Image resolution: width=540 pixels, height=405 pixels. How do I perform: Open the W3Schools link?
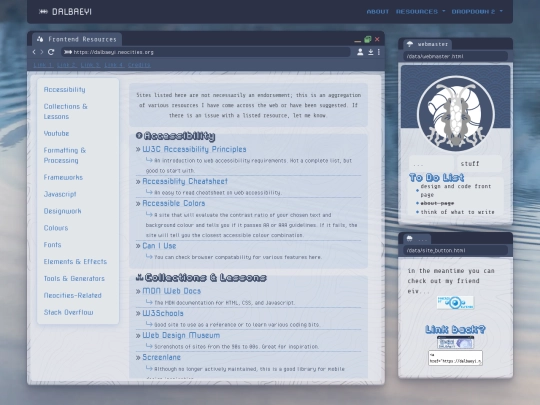click(163, 313)
